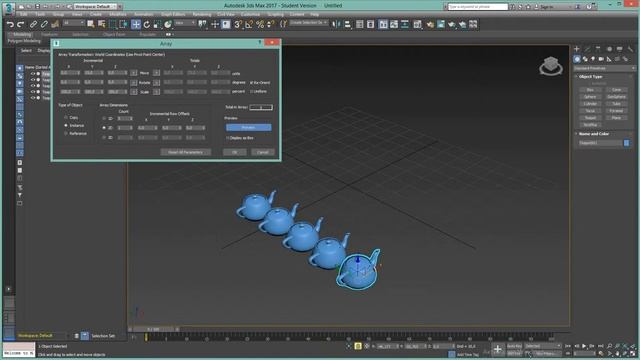Choose the 3D array dimension radio
The height and width of the screenshot is (360, 640).
click(x=104, y=138)
